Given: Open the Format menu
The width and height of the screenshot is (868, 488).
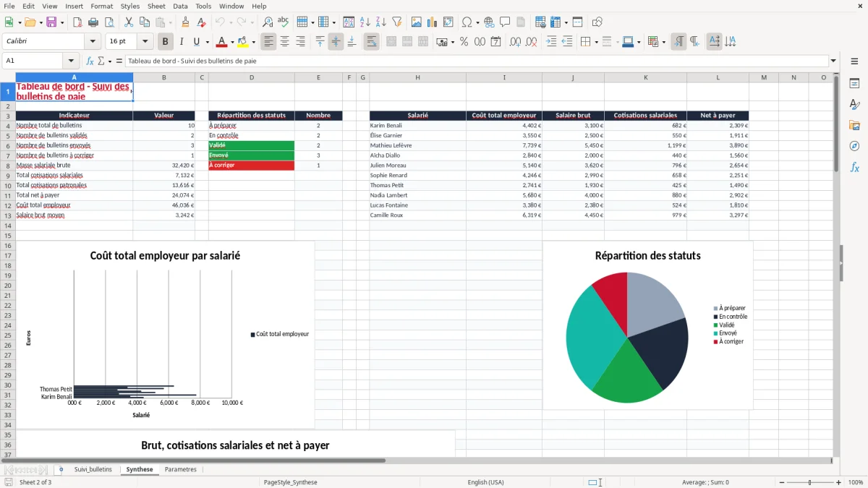Looking at the screenshot, I should point(102,6).
